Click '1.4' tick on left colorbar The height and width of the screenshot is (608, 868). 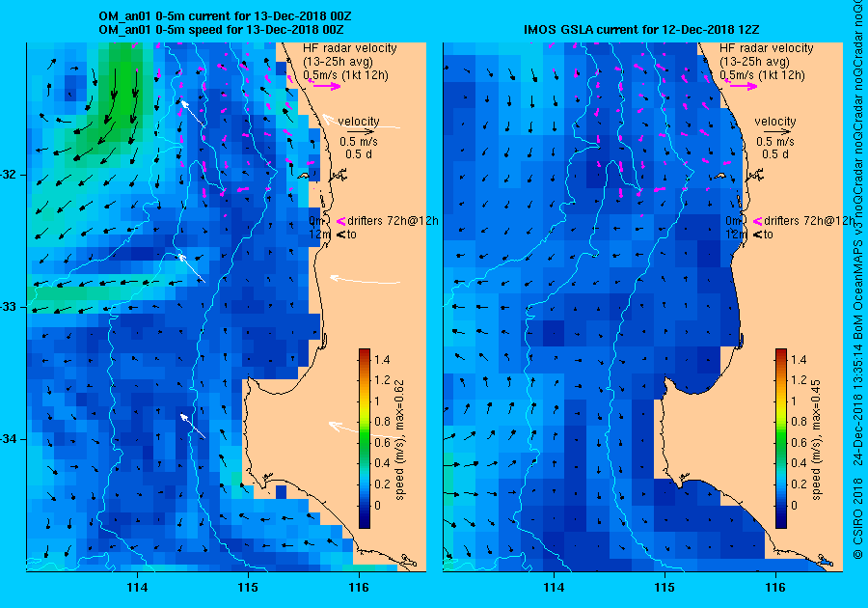[382, 360]
